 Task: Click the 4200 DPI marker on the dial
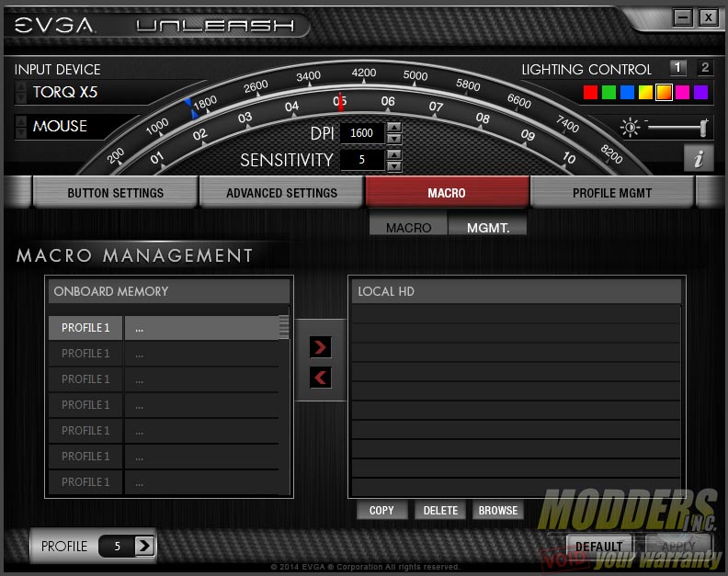point(363,73)
